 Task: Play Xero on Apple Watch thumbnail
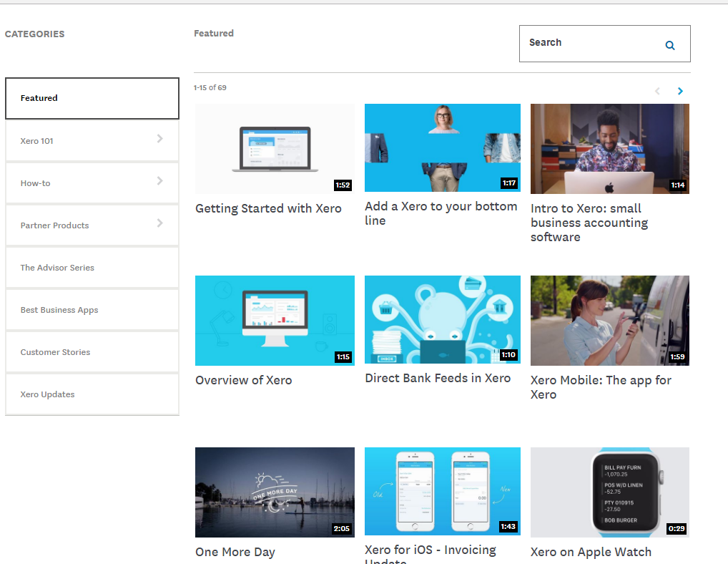pyautogui.click(x=609, y=492)
